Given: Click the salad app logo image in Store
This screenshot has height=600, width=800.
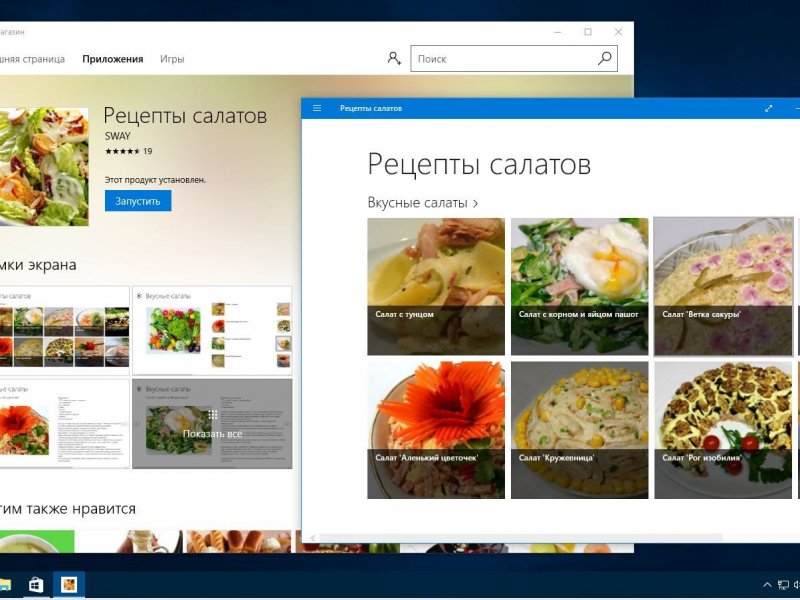Looking at the screenshot, I should [x=44, y=166].
